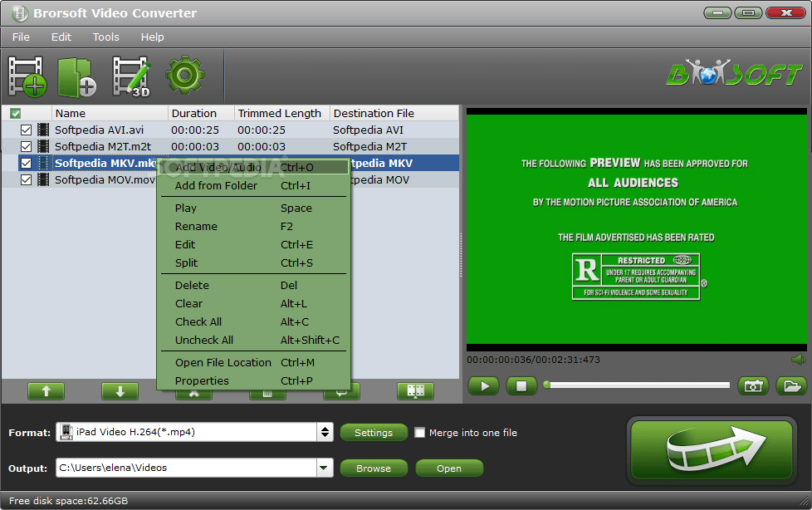Uncheck the Softpedia MOV.mov checkbox
The image size is (812, 510).
(26, 180)
